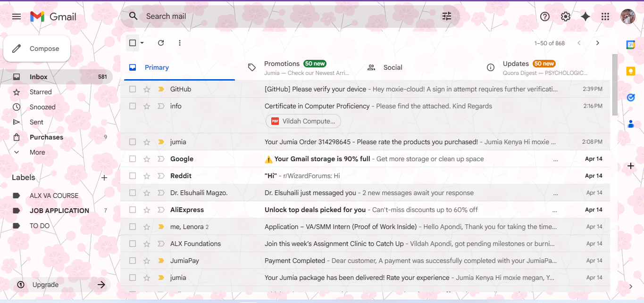Open the Sent folder
Image resolution: width=644 pixels, height=303 pixels.
(57, 122)
